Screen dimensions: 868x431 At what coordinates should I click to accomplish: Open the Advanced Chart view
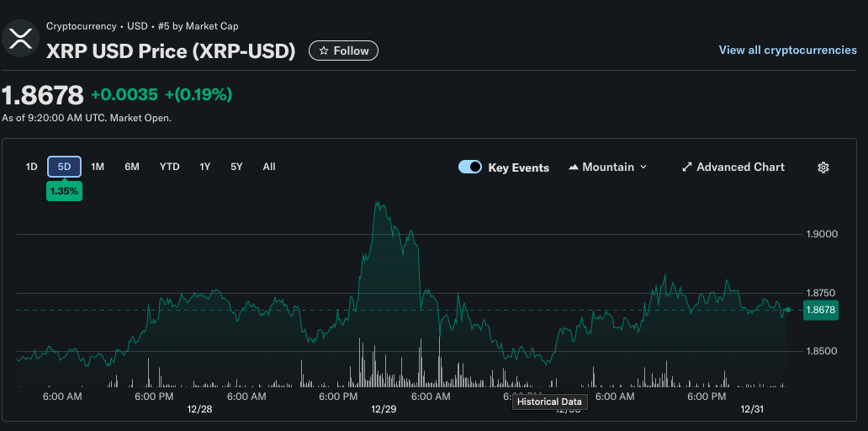[x=740, y=168]
